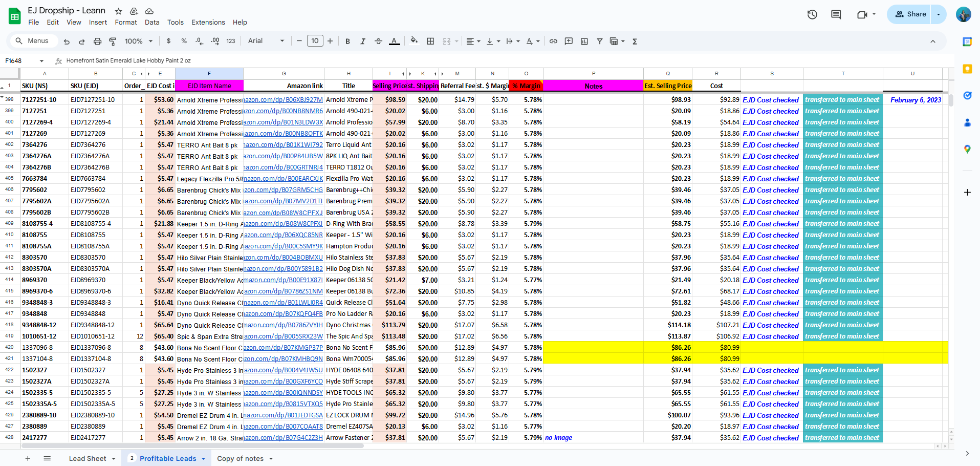Open the Share options dropdown arrow
The height and width of the screenshot is (466, 980).
939,14
